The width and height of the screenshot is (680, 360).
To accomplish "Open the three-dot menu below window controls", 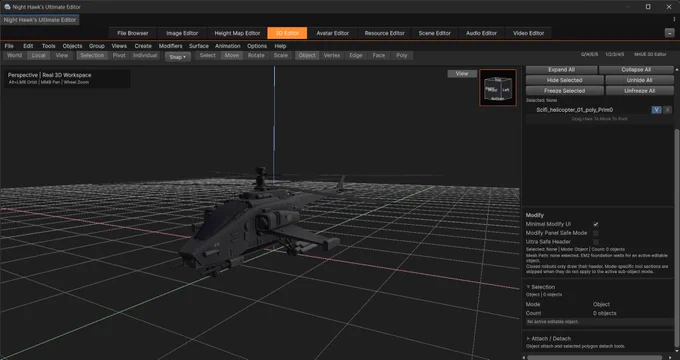I will point(674,20).
